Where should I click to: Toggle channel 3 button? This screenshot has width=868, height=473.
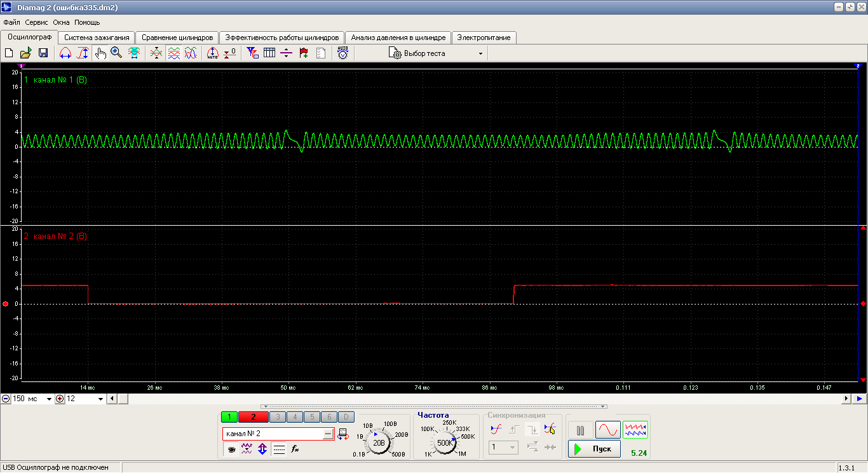278,417
